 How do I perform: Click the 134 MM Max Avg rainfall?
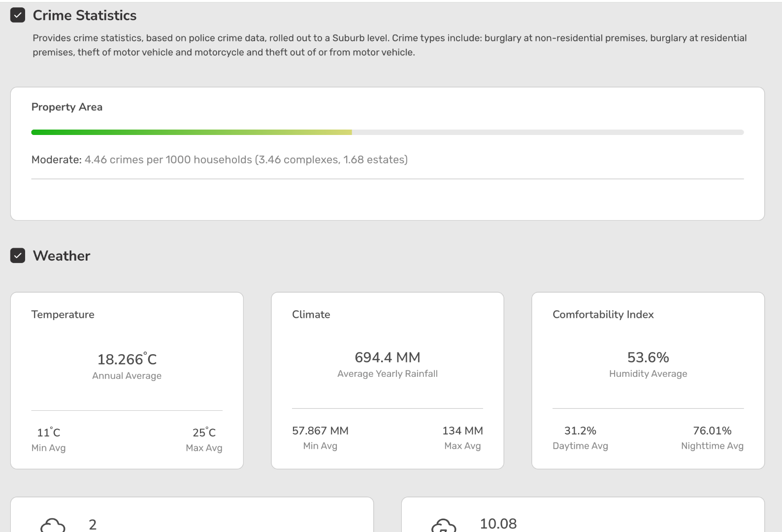[462, 431]
